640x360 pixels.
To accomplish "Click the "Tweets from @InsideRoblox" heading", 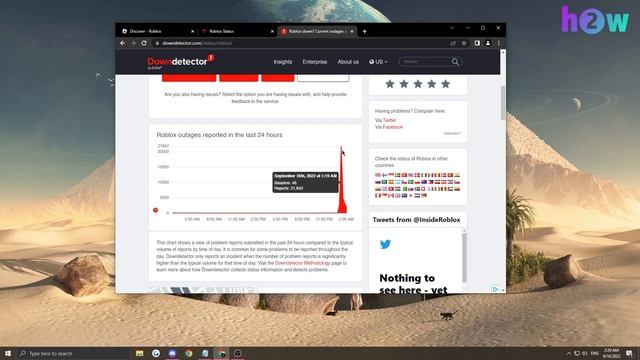I will (x=416, y=220).
